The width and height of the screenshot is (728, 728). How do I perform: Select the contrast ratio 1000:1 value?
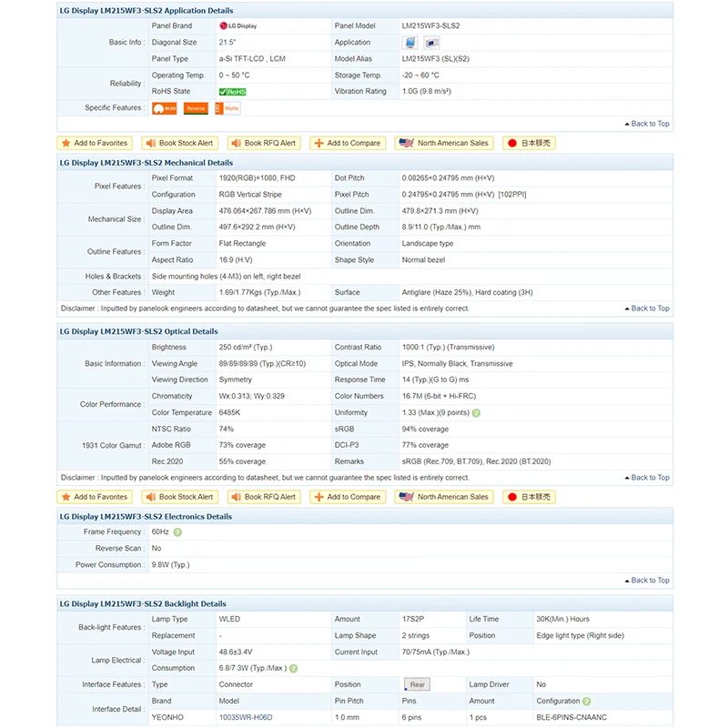pos(448,348)
